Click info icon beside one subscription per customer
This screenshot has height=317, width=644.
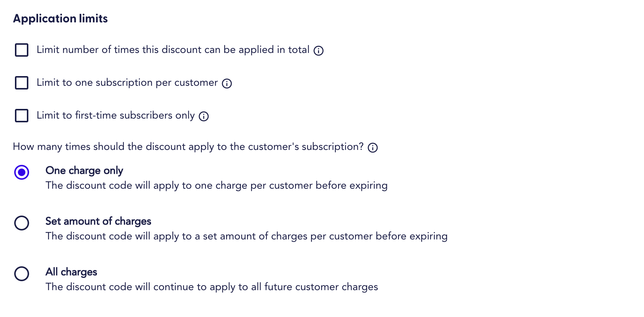pyautogui.click(x=227, y=84)
